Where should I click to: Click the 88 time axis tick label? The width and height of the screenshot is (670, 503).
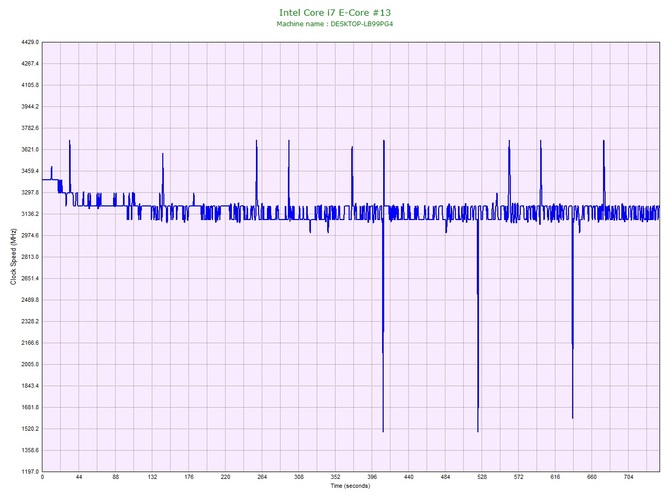tap(116, 477)
